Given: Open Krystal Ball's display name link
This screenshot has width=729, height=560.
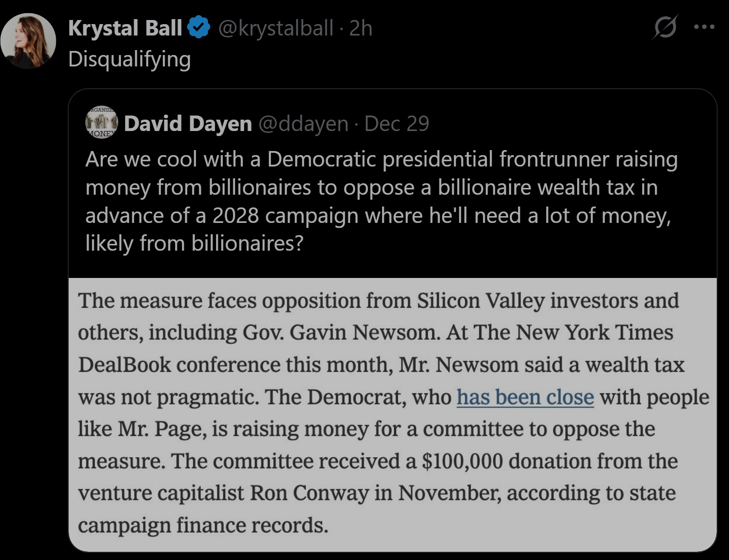Looking at the screenshot, I should pos(125,28).
